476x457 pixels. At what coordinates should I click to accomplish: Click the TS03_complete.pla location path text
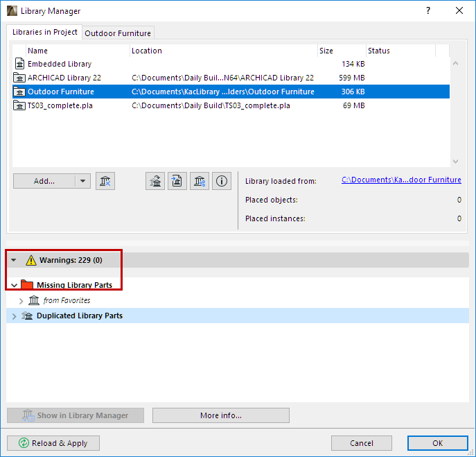(x=211, y=105)
